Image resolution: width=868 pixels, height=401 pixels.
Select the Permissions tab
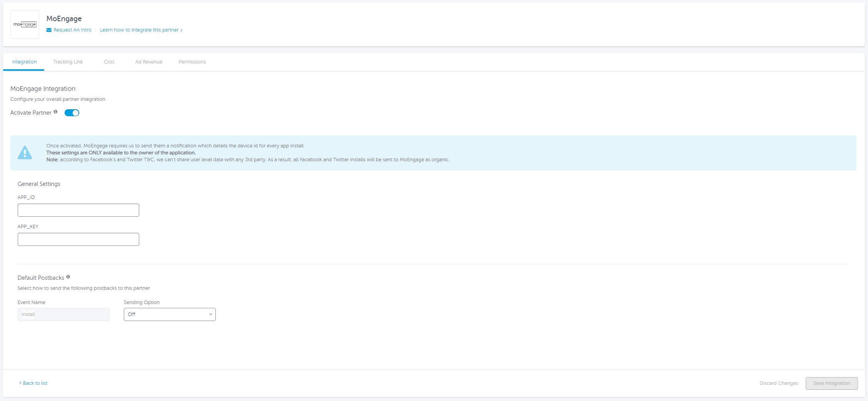coord(192,62)
